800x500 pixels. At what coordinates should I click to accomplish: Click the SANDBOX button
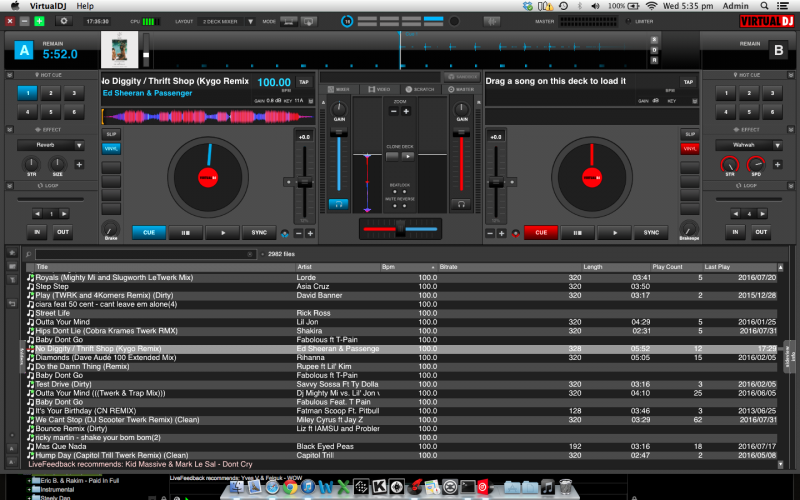coord(461,77)
